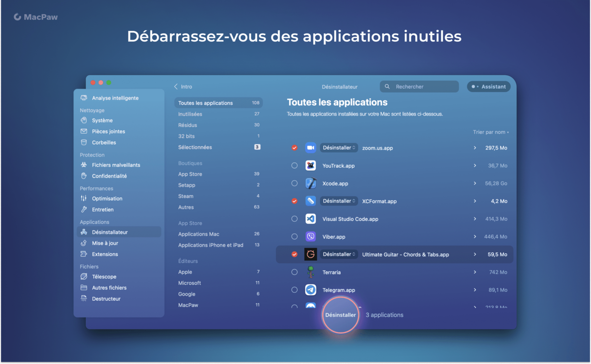Uncheck the zoom.us.app checkbox
This screenshot has width=591, height=364.
point(295,148)
